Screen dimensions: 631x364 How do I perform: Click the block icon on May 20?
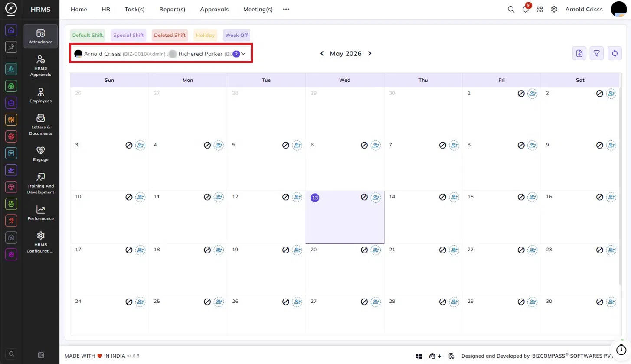pyautogui.click(x=364, y=250)
